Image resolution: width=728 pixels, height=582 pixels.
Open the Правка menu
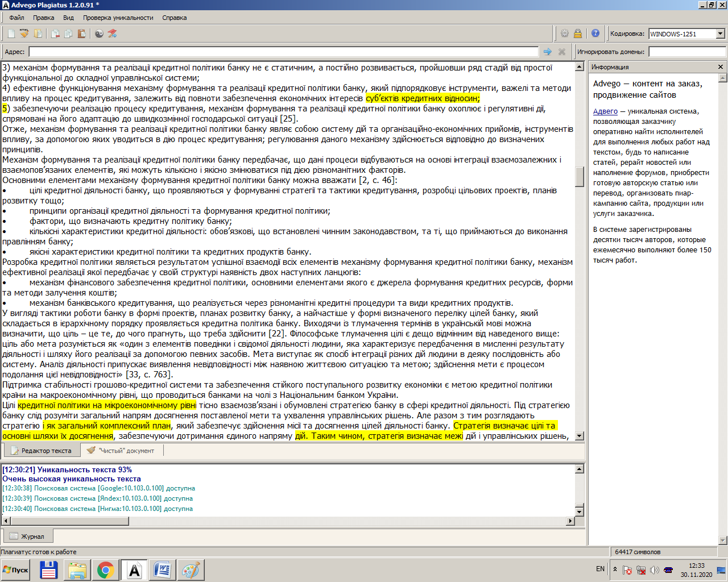43,18
